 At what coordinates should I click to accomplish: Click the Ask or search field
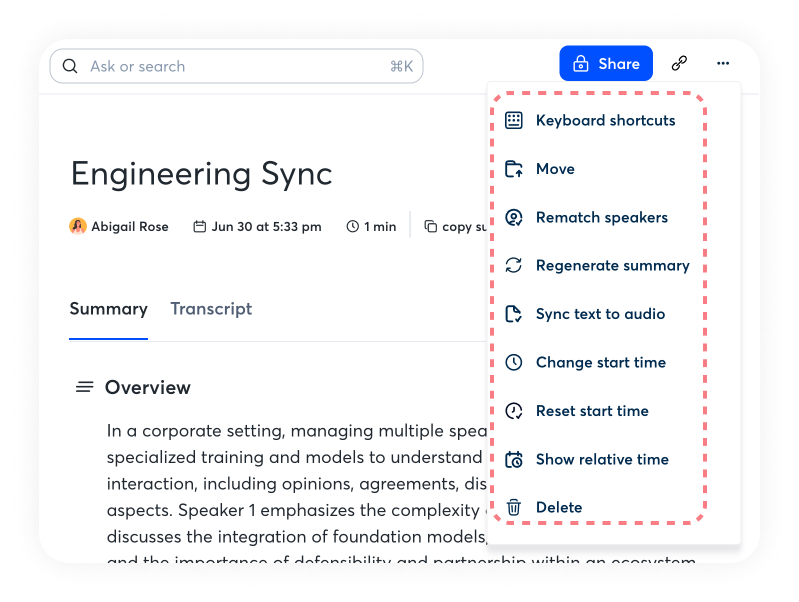pos(236,66)
